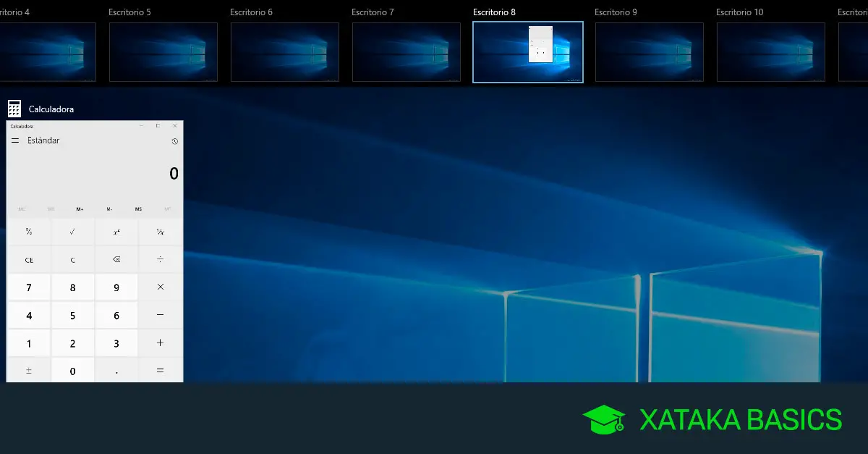Minimize the Calculadora window
868x454 pixels.
pos(142,126)
